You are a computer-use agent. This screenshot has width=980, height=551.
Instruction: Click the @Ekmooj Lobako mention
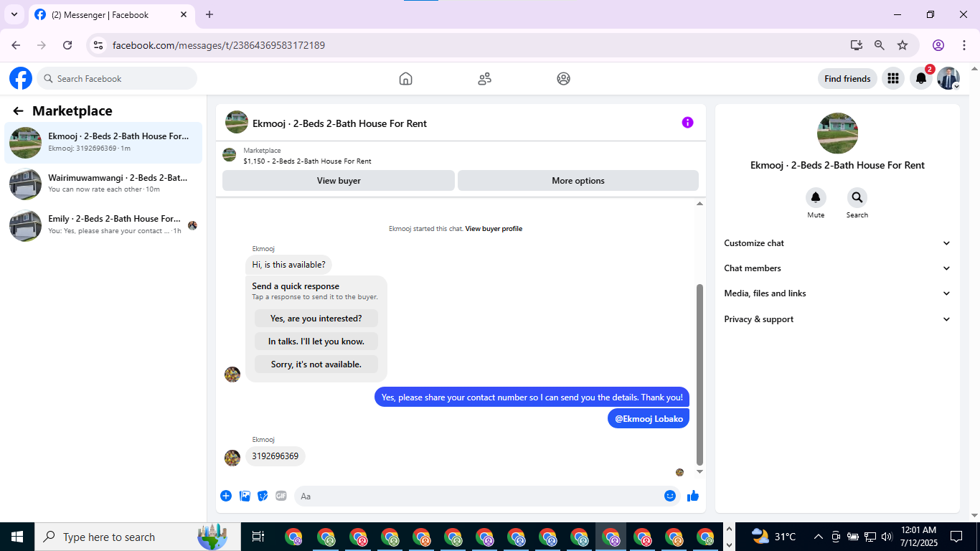649,418
